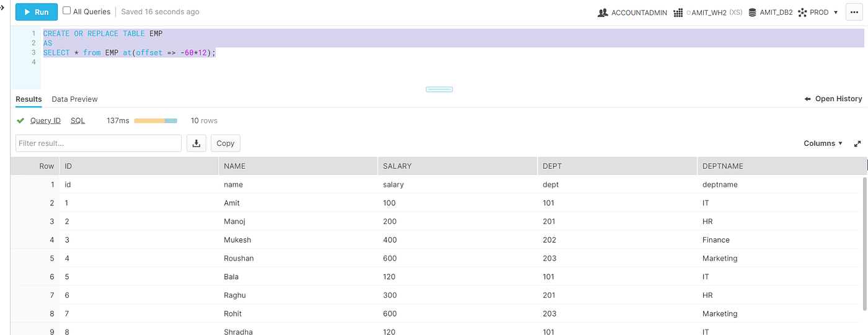This screenshot has height=335, width=868.
Task: Click the Row column header
Action: [35, 166]
